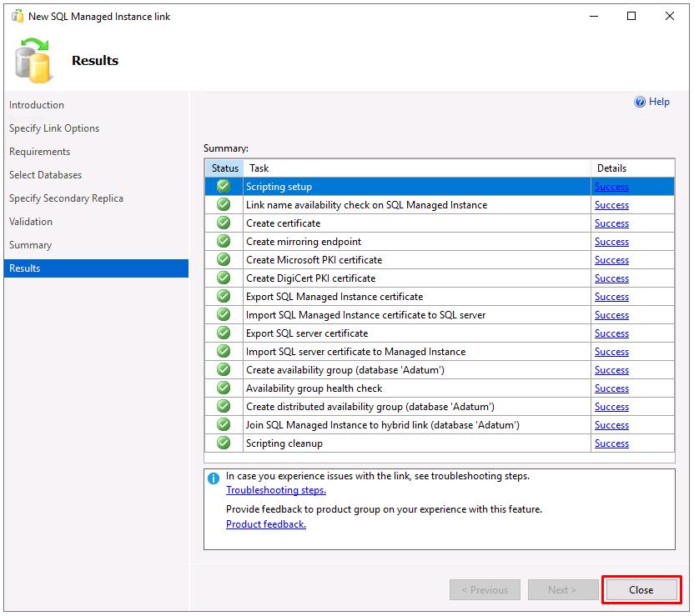Click the green check for Scripting setup
Image resolution: width=694 pixels, height=616 pixels.
point(224,186)
